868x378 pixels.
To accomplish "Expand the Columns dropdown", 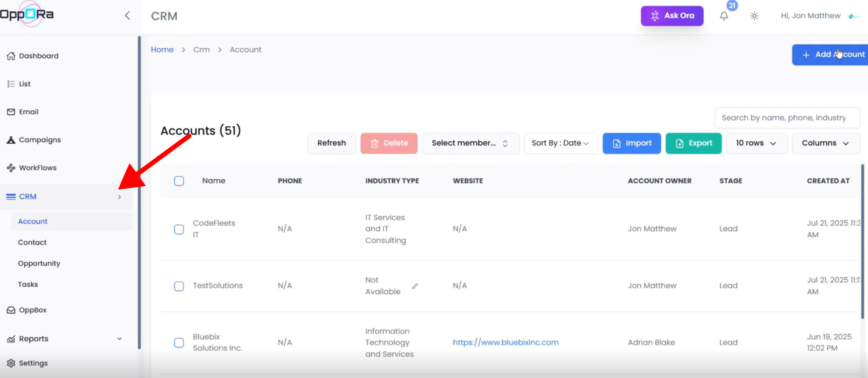I will 825,143.
